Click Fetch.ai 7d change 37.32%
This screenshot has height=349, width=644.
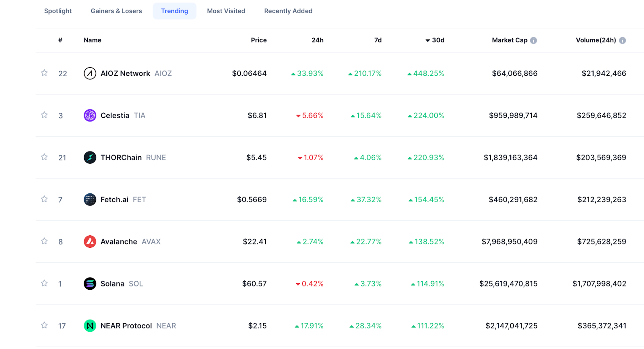pos(366,199)
